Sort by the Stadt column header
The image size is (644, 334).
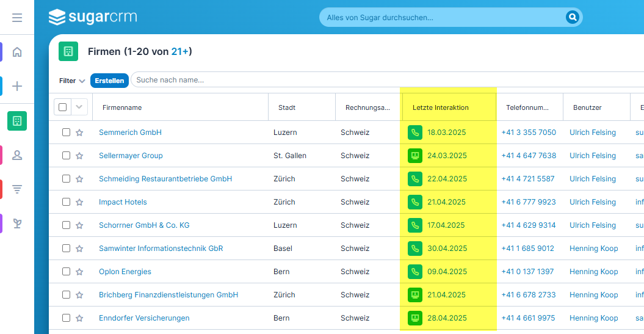287,107
